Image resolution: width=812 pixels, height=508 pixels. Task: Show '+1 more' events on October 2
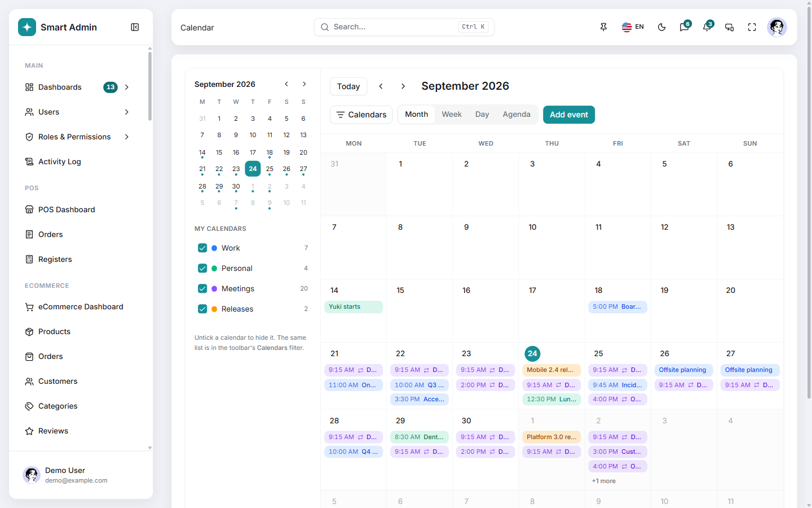coord(604,481)
